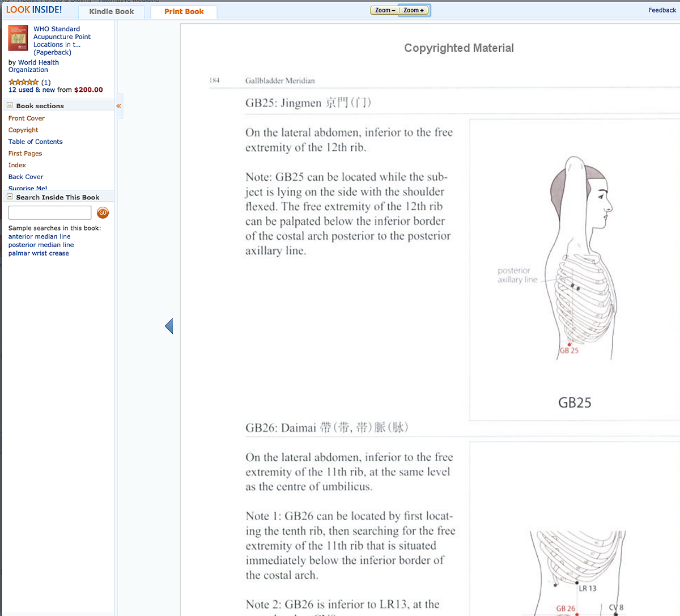Viewport: 680px width, 616px height.
Task: Search sample phrase posterior median line
Action: [41, 244]
